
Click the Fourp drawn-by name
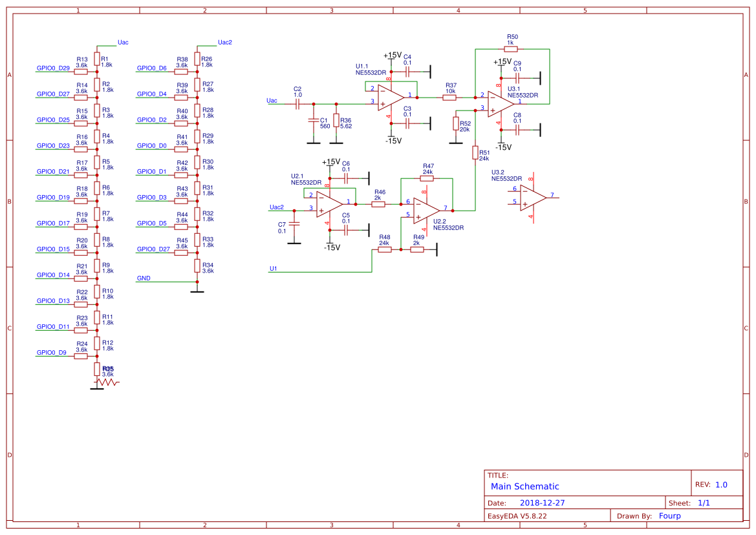click(669, 516)
